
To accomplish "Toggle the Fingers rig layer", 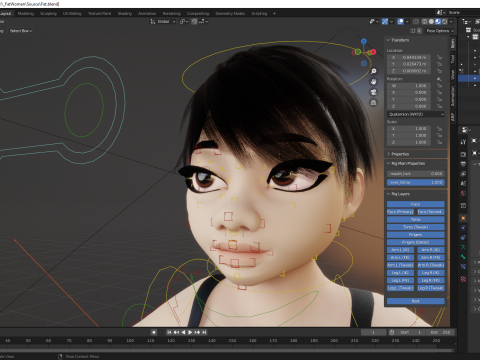I will (416, 235).
